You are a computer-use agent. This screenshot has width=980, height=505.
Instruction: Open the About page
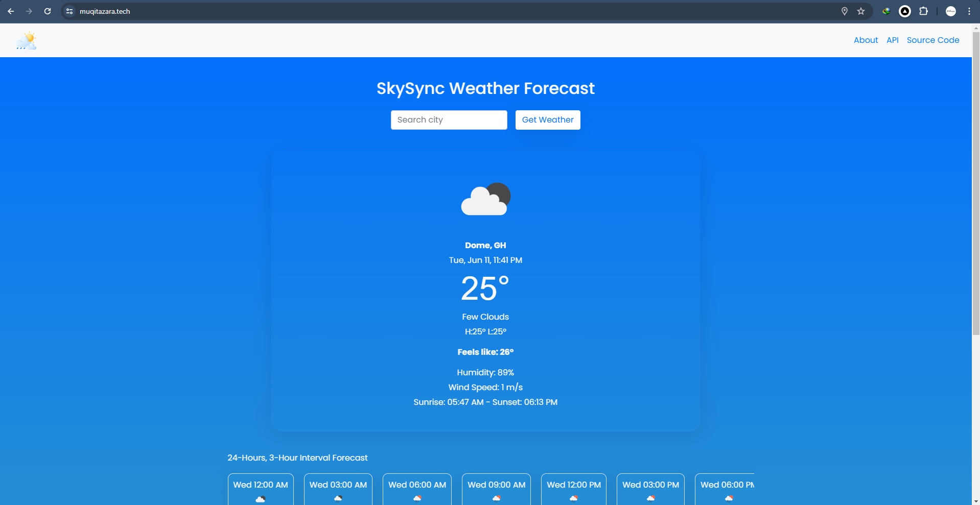866,40
